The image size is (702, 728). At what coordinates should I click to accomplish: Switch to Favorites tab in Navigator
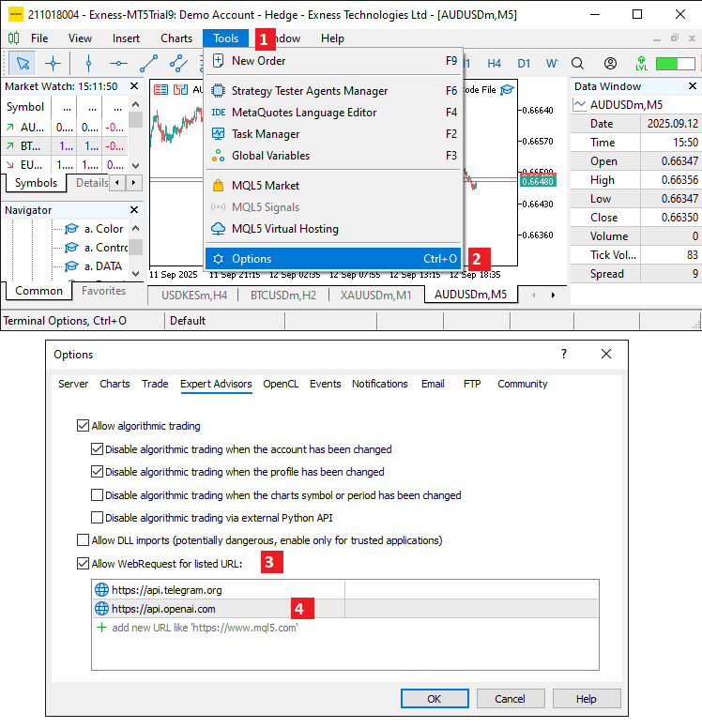(x=103, y=291)
